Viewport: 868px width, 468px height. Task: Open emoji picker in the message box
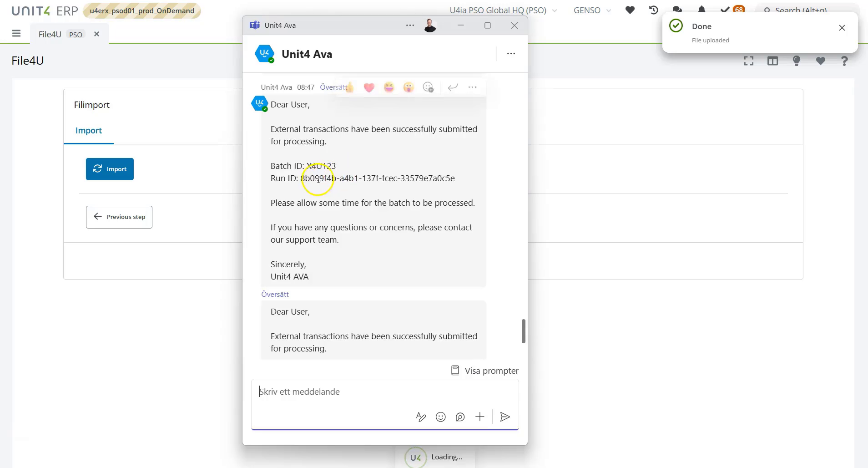point(441,417)
